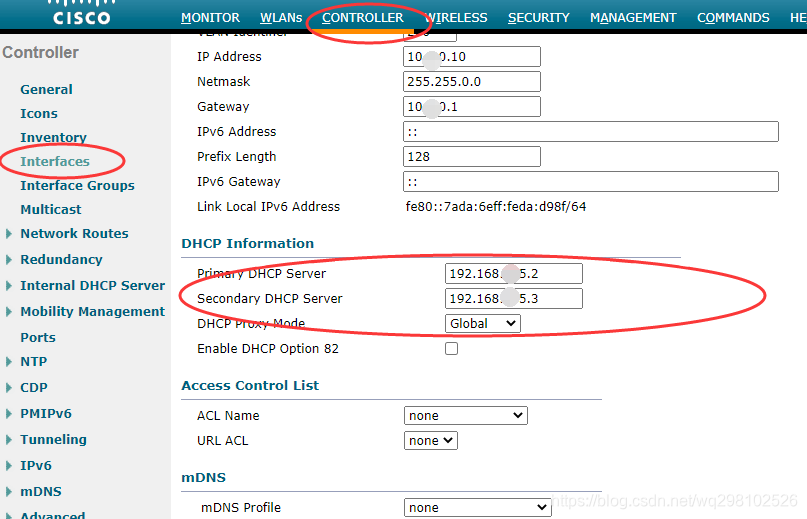Open Internal DHCP Server item
Screen dimensions: 807x519
pos(93,286)
